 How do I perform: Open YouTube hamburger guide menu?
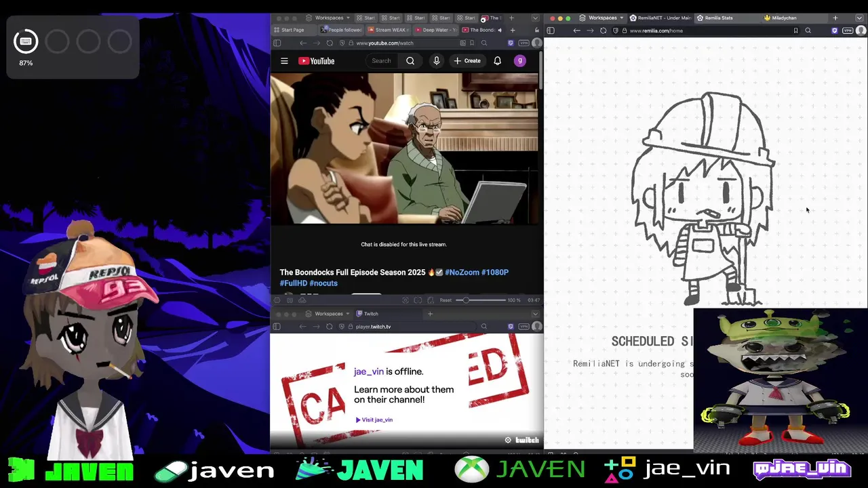tap(284, 61)
